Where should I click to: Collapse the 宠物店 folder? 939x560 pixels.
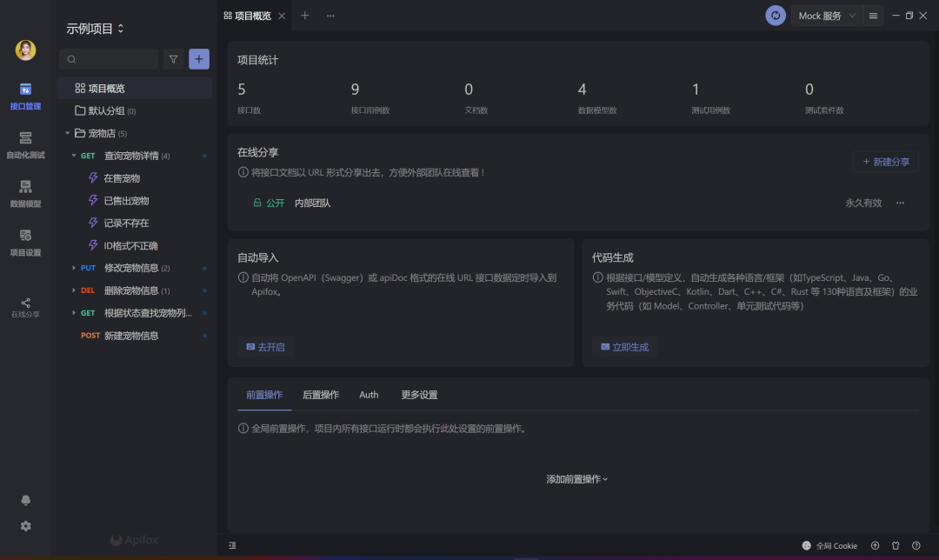point(68,133)
